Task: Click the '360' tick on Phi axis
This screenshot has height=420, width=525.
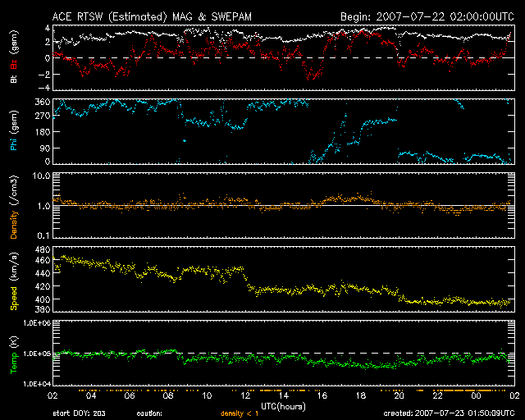Action: (x=43, y=103)
